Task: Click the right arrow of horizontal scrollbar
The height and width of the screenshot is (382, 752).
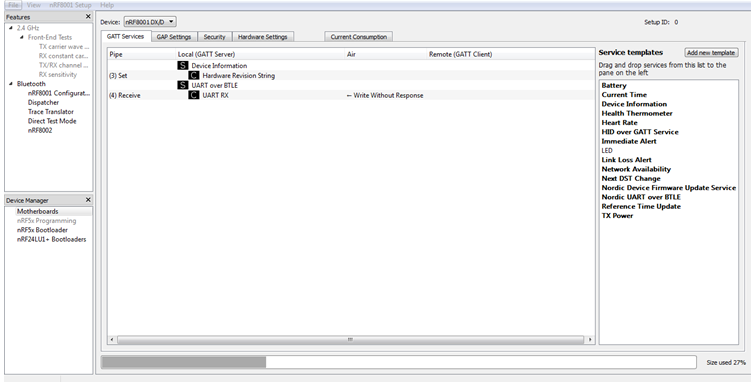Action: [x=590, y=340]
